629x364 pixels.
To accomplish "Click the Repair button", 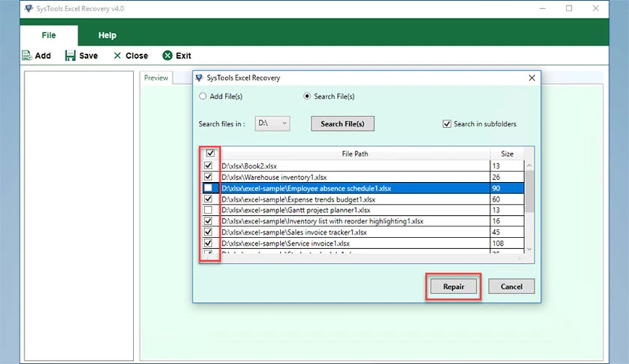I will coord(454,287).
